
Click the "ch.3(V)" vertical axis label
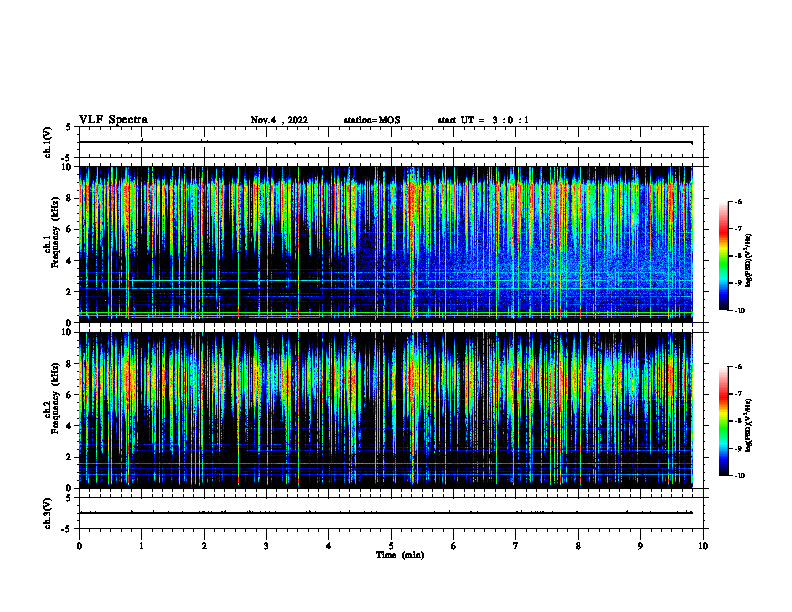(x=48, y=514)
